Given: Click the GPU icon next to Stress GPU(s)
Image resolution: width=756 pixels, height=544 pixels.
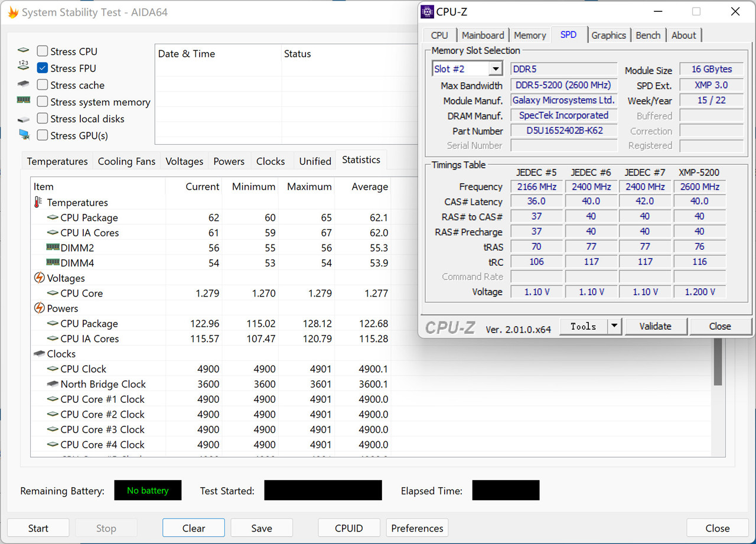Looking at the screenshot, I should tap(24, 134).
